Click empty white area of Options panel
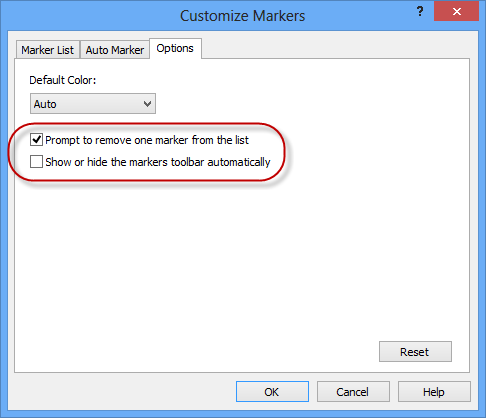 [x=233, y=260]
